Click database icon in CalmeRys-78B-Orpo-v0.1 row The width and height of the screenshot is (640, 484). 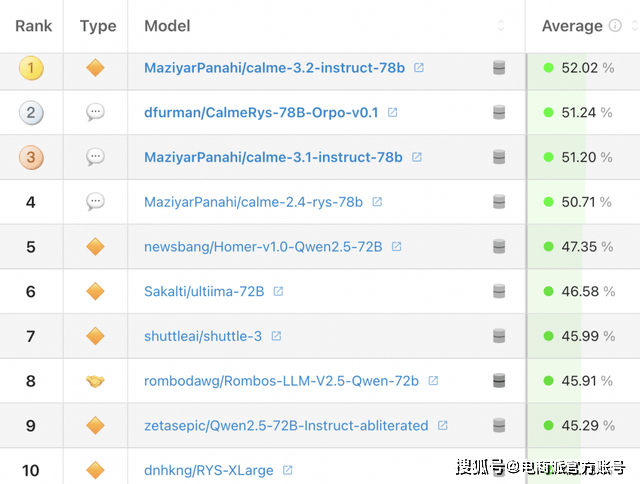click(x=499, y=112)
